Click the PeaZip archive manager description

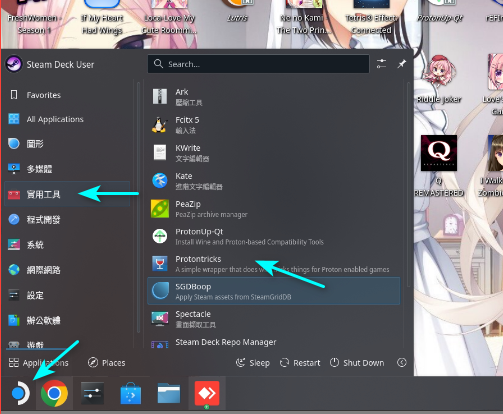pyautogui.click(x=211, y=214)
